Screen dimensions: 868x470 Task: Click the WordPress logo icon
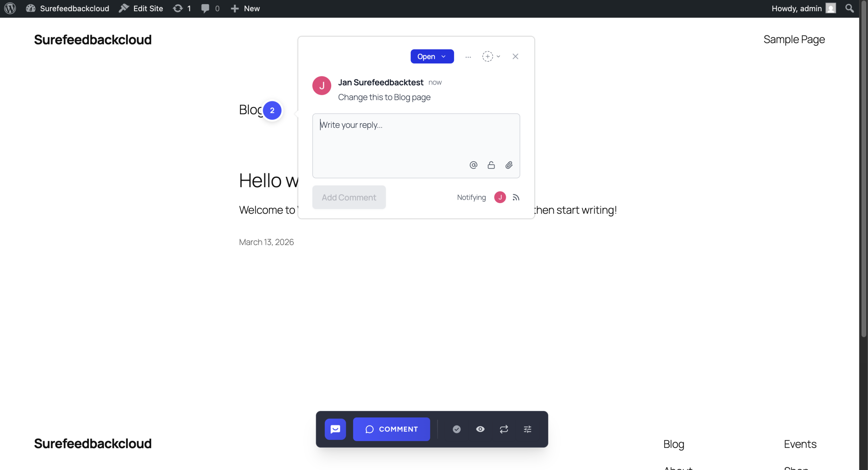[10, 8]
